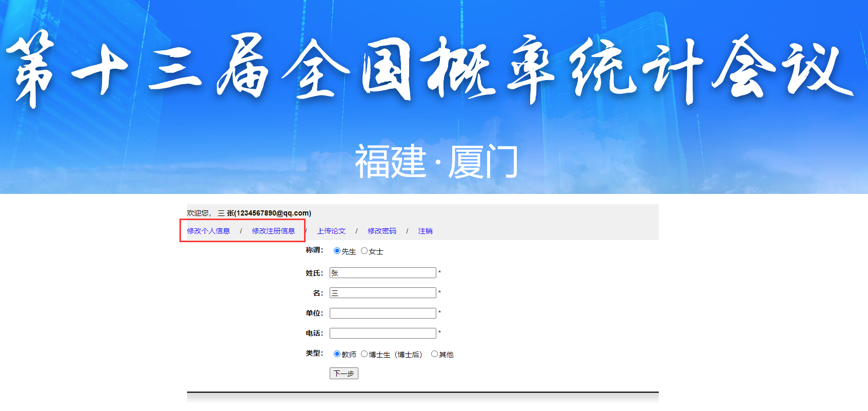Pick the 博士生(博士后) radio option
Image resolution: width=868 pixels, height=411 pixels.
pyautogui.click(x=365, y=354)
